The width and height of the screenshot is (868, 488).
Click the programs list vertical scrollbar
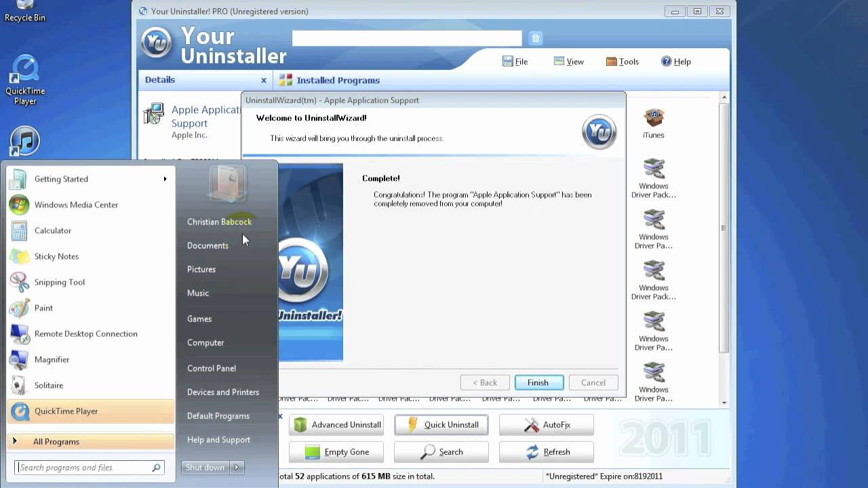click(x=724, y=228)
